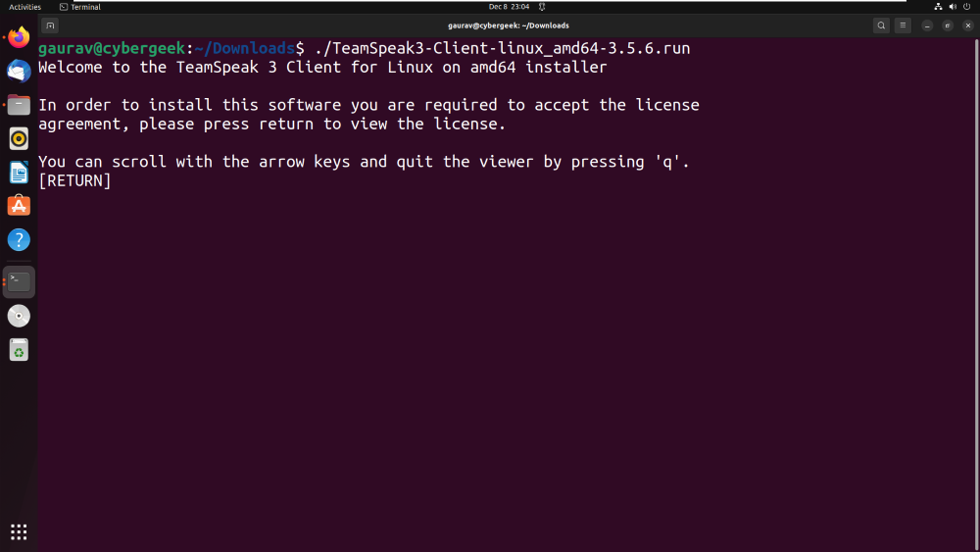Screen dimensions: 980x552
Task: Click the new tab button in terminal header
Action: point(51,25)
